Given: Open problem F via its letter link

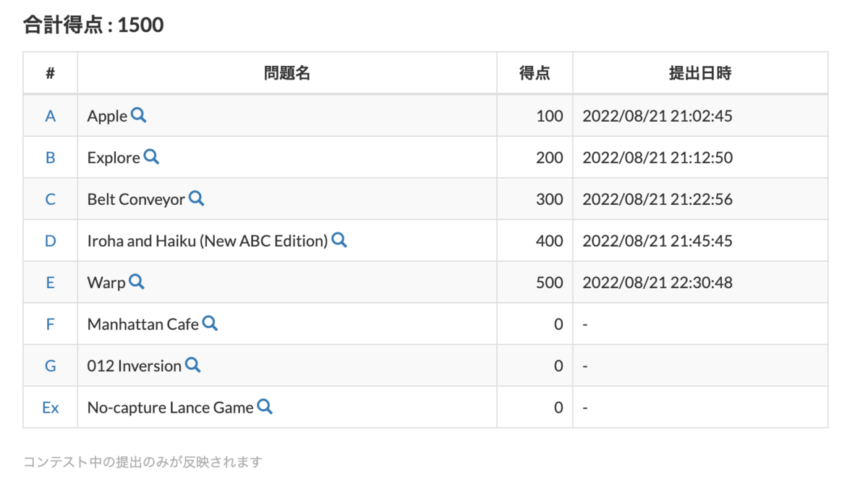Looking at the screenshot, I should [50, 324].
